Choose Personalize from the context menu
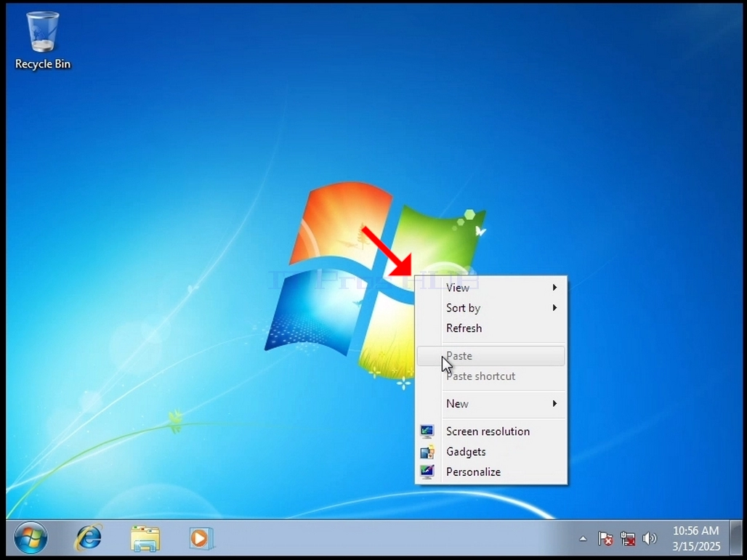The image size is (747, 560). pos(490,472)
